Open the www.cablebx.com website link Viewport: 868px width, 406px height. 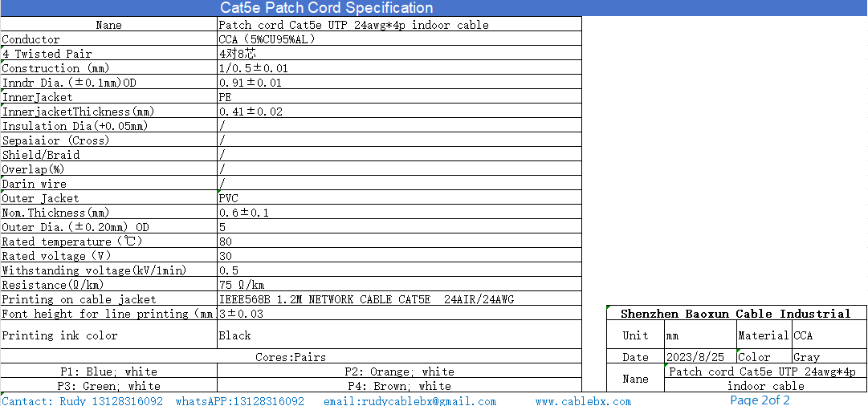click(583, 400)
